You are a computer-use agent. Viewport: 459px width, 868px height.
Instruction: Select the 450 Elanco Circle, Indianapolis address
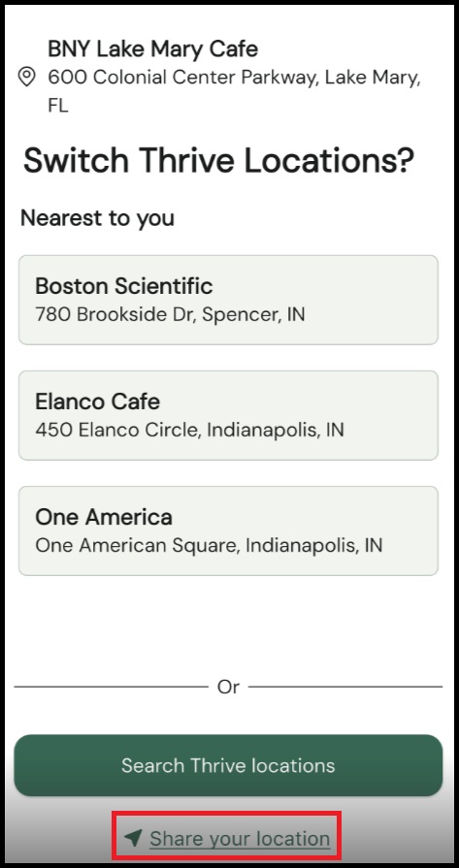point(189,430)
